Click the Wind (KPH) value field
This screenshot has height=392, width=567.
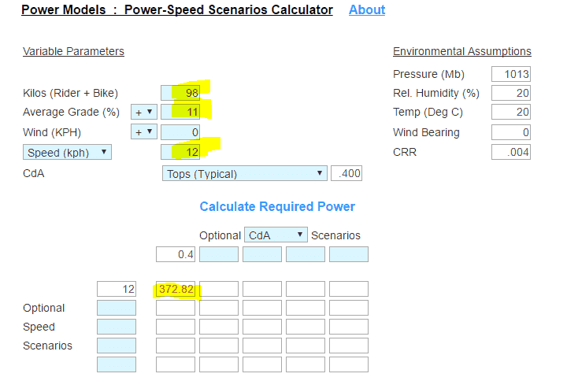[180, 131]
